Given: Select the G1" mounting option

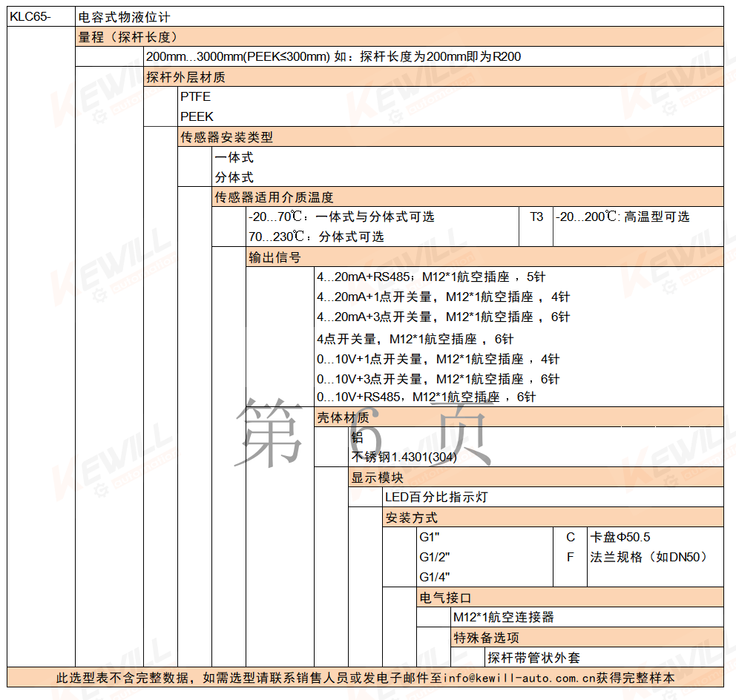Looking at the screenshot, I should click(430, 537).
